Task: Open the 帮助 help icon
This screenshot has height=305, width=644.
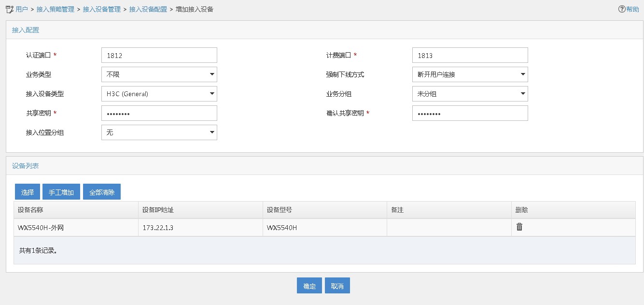Action: 629,9
